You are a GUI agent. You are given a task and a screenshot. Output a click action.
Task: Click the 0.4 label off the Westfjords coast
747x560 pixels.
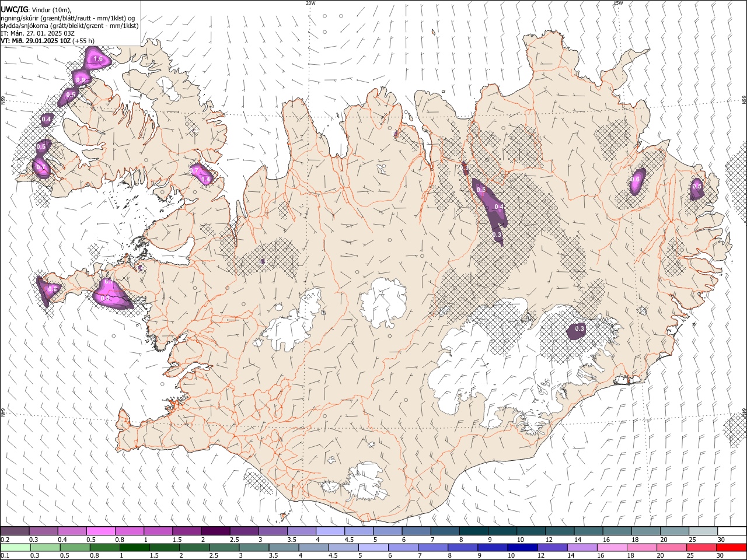click(x=47, y=120)
